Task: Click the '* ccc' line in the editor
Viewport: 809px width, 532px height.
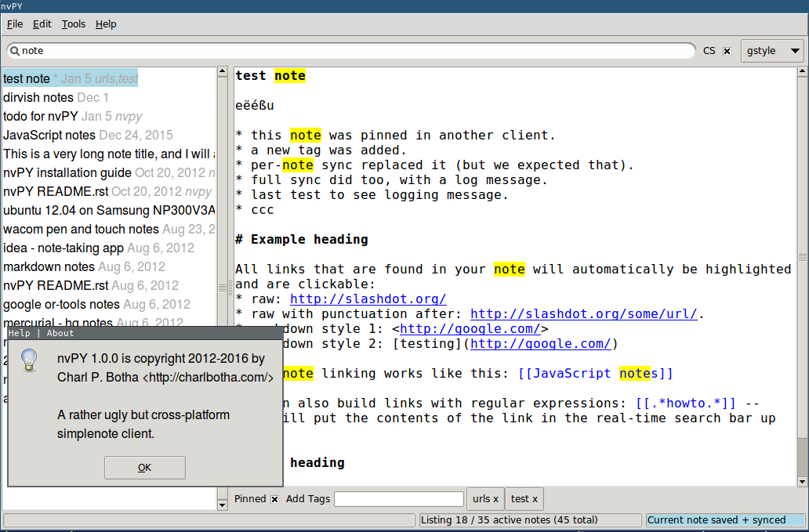Action: coord(254,210)
